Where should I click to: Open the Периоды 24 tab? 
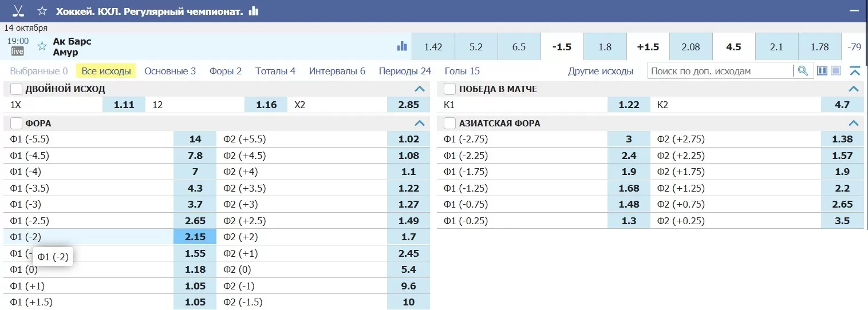[405, 71]
